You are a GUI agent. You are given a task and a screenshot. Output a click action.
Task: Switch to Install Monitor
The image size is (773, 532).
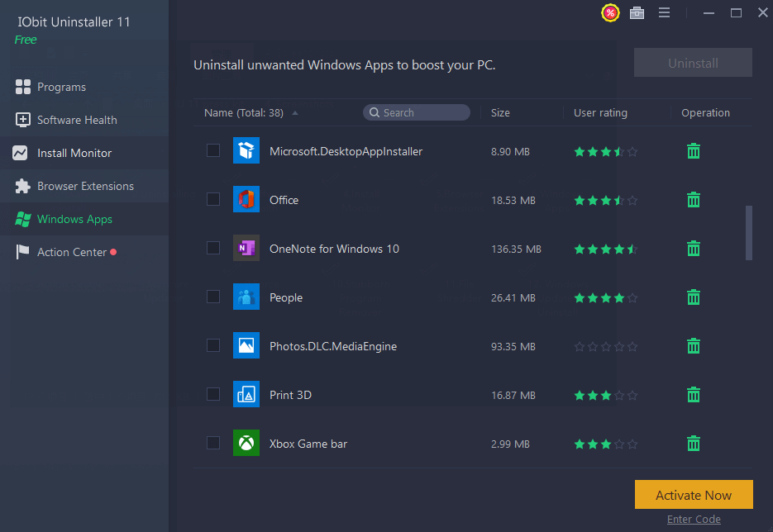pos(84,153)
